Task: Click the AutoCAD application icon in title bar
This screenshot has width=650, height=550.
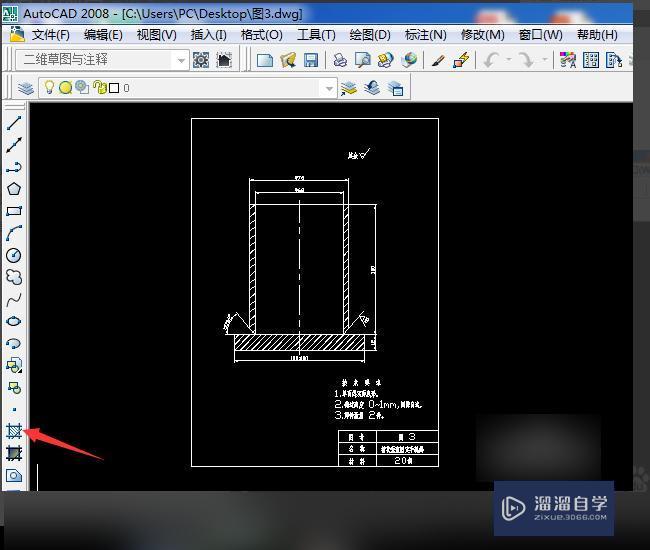Action: [x=10, y=14]
